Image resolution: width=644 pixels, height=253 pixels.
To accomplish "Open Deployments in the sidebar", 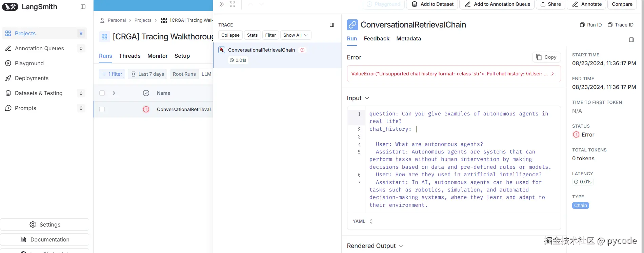I will (44, 78).
